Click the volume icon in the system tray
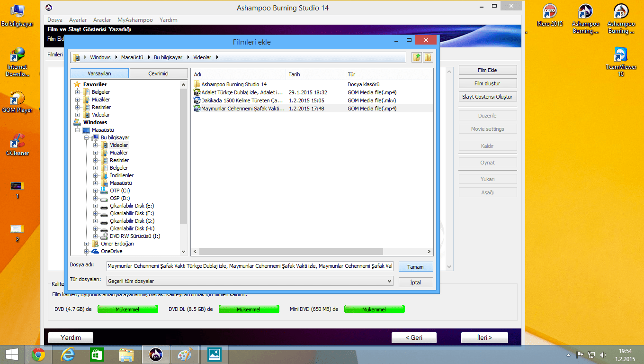644x364 pixels. (x=603, y=355)
